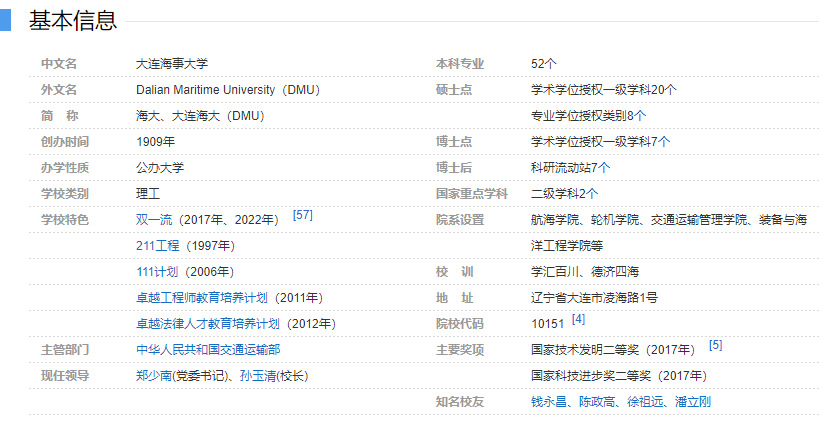Click the 卓越法律人才教育培养计划 link
The width and height of the screenshot is (832, 426).
point(208,323)
